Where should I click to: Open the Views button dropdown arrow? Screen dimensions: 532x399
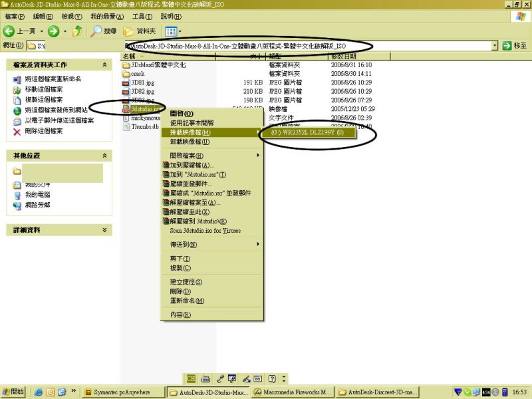[x=180, y=31]
